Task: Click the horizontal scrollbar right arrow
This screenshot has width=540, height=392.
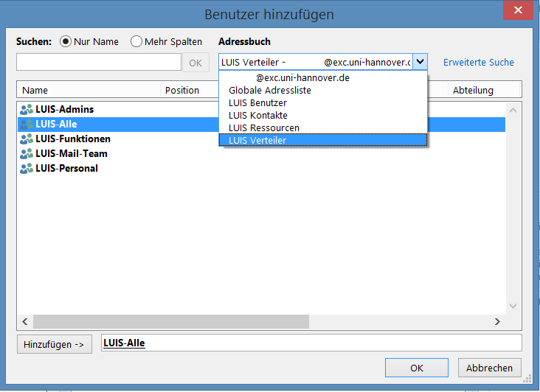Action: (497, 321)
